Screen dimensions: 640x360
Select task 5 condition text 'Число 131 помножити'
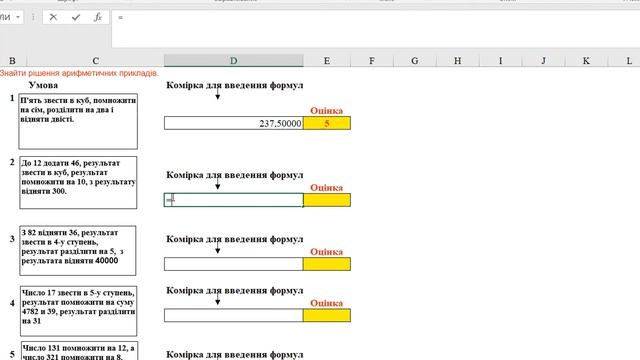(79, 351)
